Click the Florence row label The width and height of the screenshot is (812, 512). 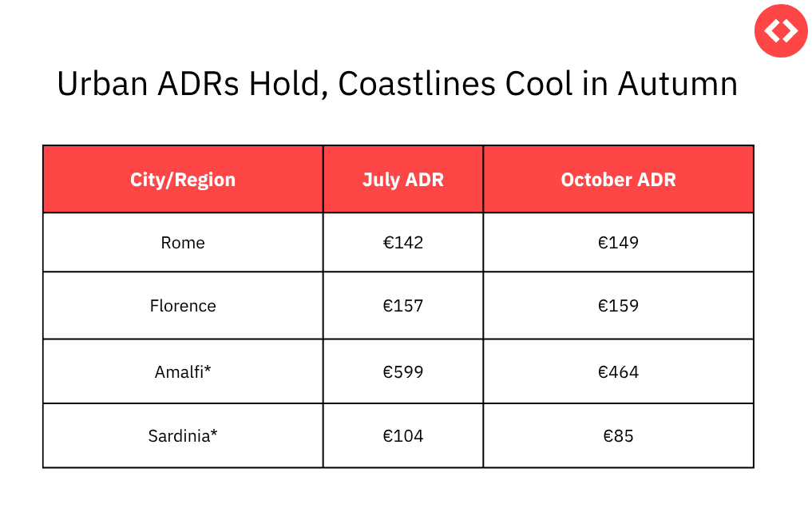click(x=183, y=306)
